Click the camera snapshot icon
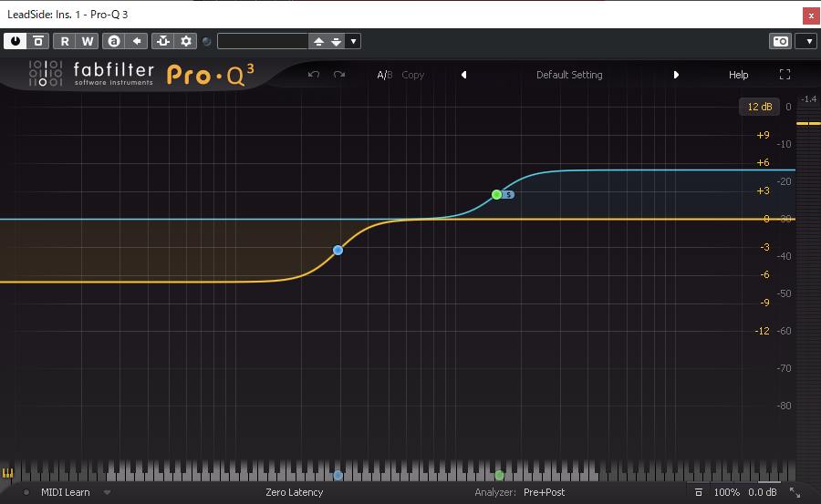 point(780,41)
